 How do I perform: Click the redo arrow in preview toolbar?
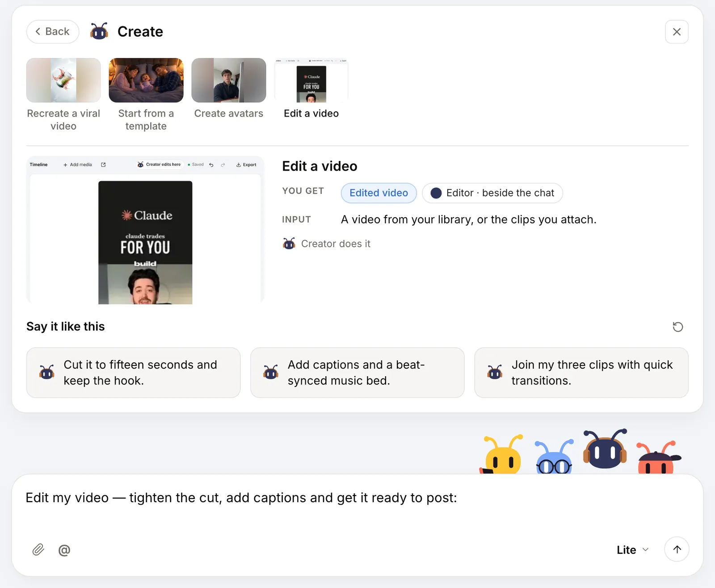pos(223,165)
